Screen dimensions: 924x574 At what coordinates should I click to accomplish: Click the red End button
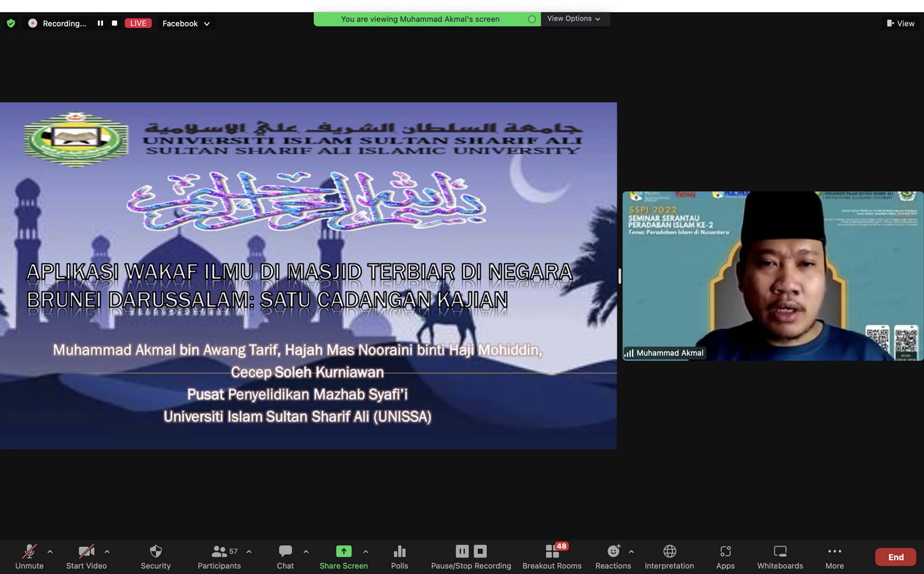[895, 557]
